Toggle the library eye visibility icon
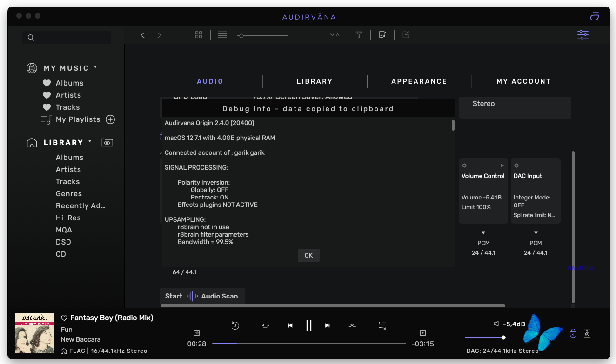The height and width of the screenshot is (364, 616). [x=107, y=143]
